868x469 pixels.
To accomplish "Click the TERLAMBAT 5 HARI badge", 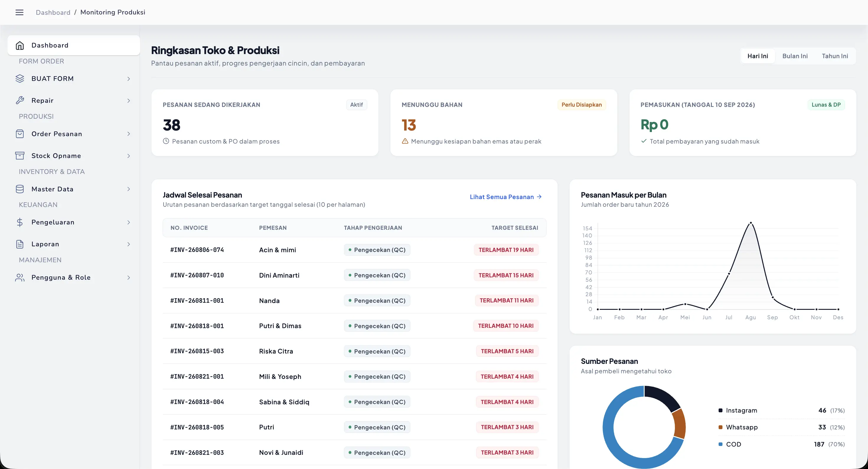I will [x=507, y=351].
